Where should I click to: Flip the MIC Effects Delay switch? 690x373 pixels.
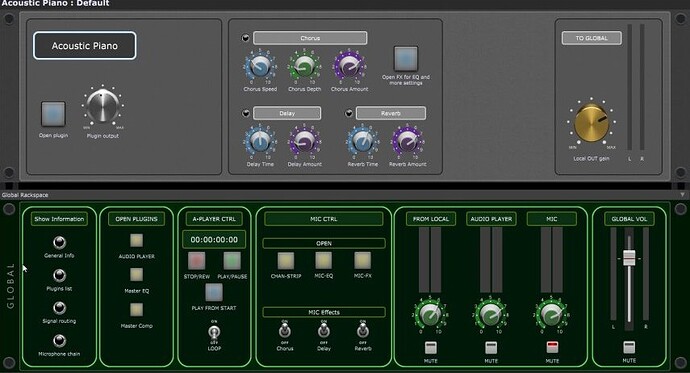323,330
